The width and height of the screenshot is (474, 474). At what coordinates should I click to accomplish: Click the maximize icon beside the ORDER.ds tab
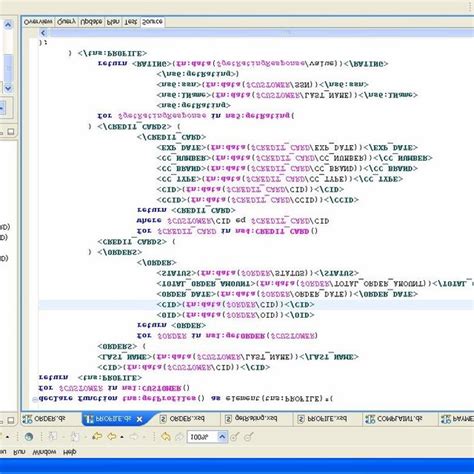11,420
